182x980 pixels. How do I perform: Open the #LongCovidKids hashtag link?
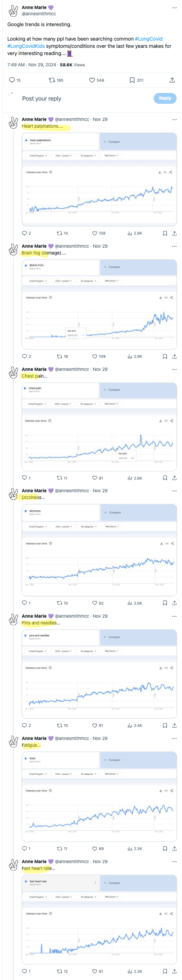(x=26, y=46)
